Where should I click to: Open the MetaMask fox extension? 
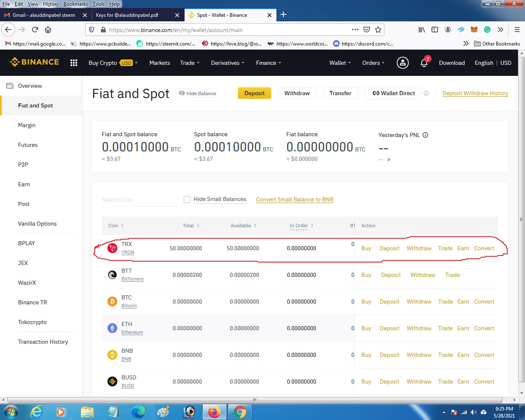click(474, 30)
